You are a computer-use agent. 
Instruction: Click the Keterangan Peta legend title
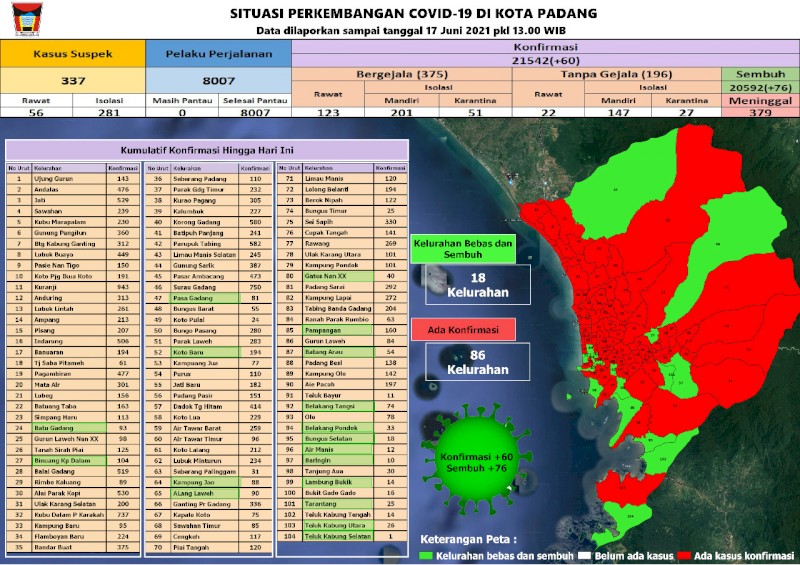coord(468,539)
